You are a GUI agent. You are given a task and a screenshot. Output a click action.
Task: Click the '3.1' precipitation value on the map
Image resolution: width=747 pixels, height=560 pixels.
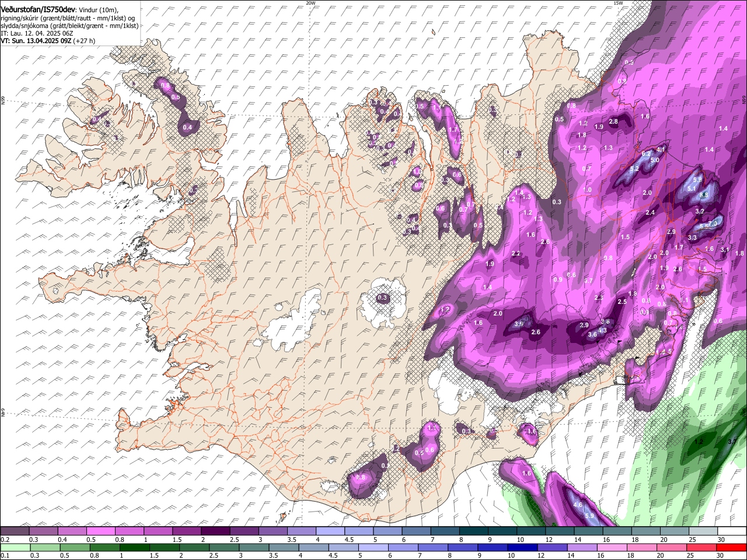[725, 250]
